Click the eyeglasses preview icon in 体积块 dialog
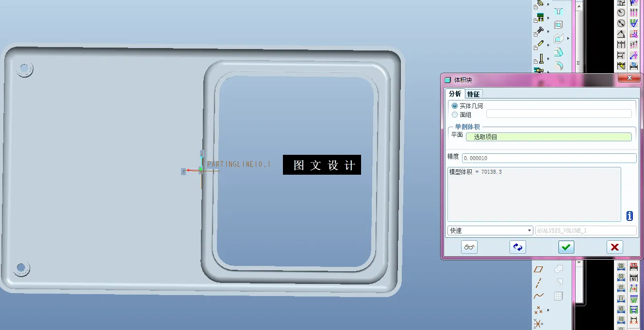 (x=469, y=247)
